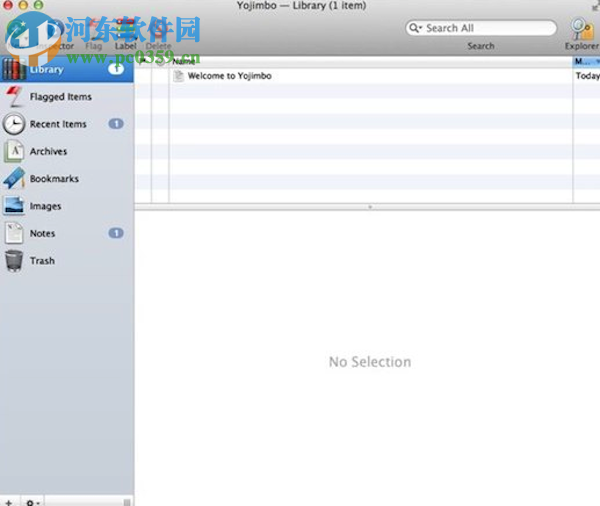Open the Flagged Items collection
The width and height of the screenshot is (600, 506).
tap(67, 97)
